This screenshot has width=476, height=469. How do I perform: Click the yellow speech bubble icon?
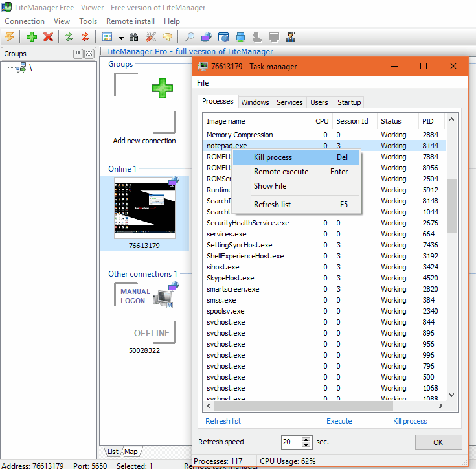(x=167, y=37)
